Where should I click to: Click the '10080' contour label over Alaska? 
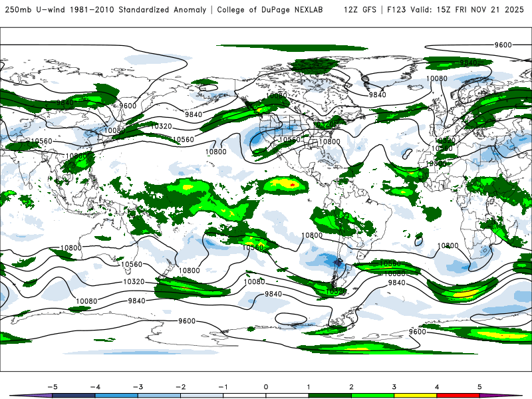(277, 96)
